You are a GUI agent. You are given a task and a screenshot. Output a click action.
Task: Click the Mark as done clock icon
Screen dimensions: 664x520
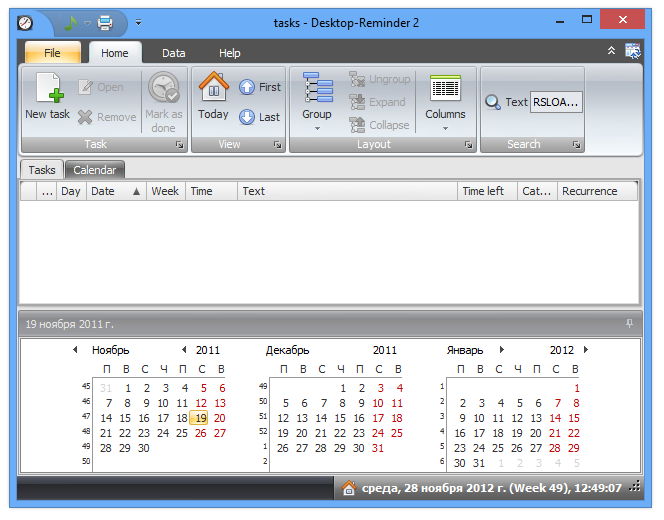163,87
